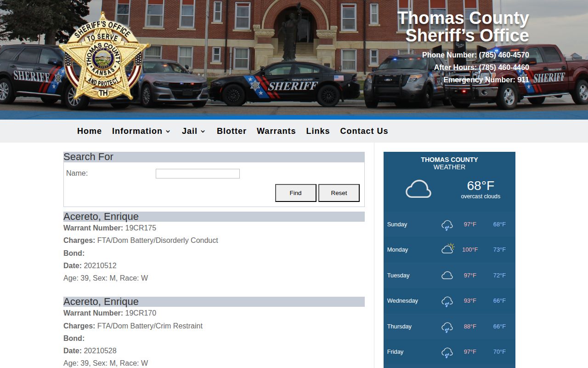Viewport: 588px width, 368px height.
Task: Click date 20210512
Action: 100,265
